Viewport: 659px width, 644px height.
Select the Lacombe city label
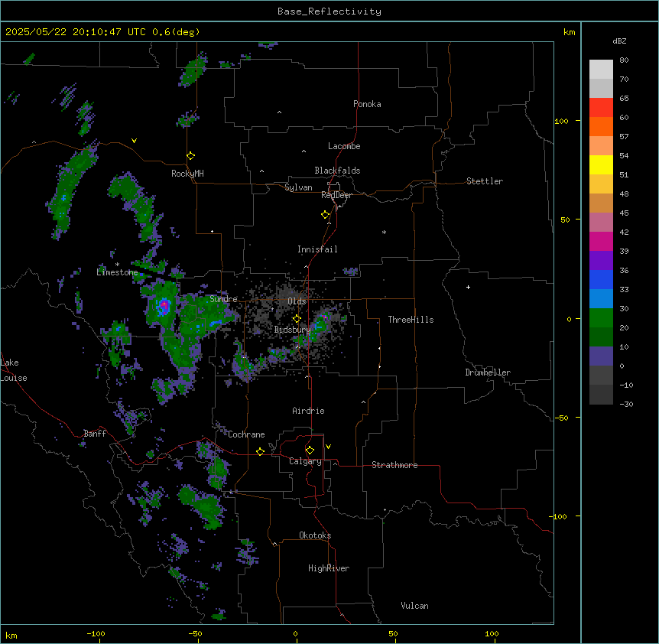click(x=344, y=146)
